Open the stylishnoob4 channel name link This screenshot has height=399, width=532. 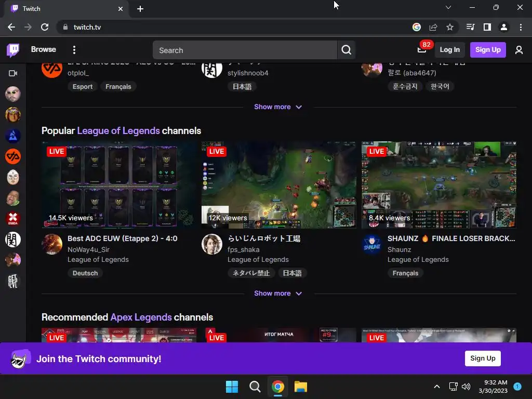click(x=248, y=73)
